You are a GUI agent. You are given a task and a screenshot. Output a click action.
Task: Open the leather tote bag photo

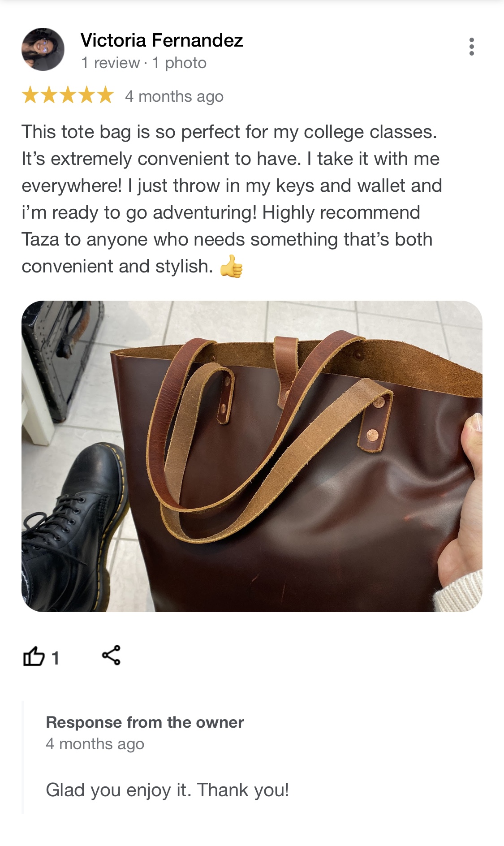point(252,456)
